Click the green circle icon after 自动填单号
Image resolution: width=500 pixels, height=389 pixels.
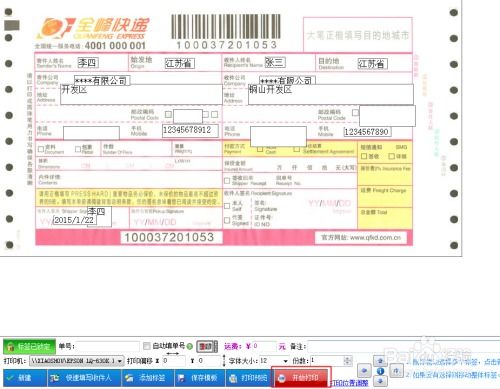point(190,346)
